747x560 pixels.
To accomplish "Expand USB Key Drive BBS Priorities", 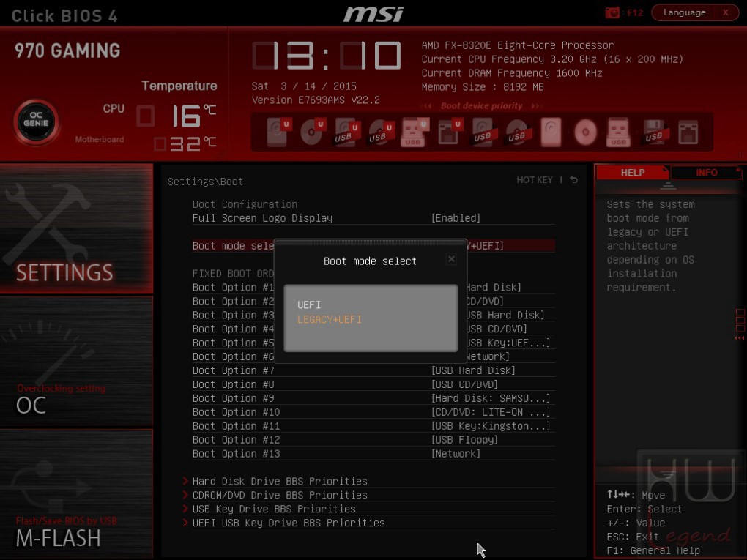I will (274, 509).
